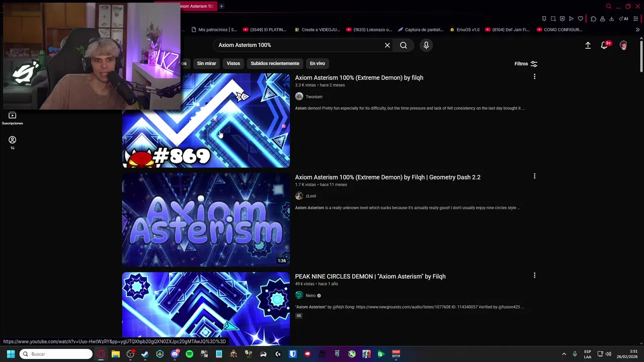Open title ending with 'Geometry Dash 2.2'

(x=387, y=177)
